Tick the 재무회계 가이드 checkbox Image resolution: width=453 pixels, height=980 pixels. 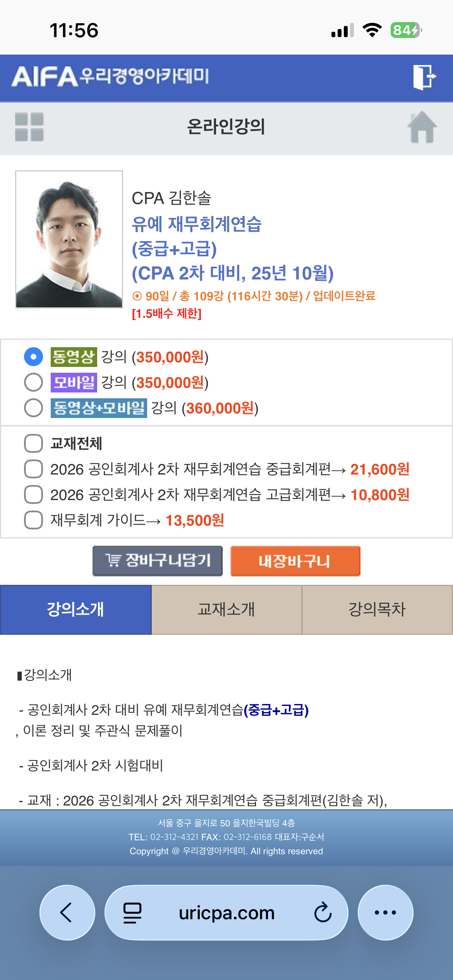34,520
